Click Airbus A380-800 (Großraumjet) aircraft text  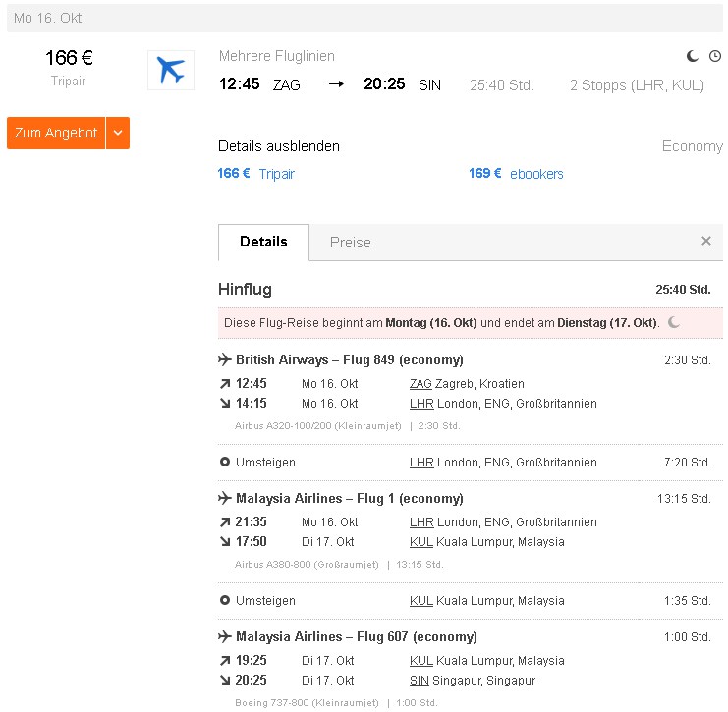307,565
